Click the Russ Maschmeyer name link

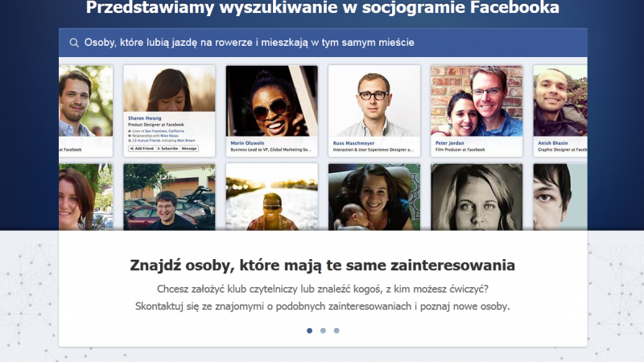(353, 143)
